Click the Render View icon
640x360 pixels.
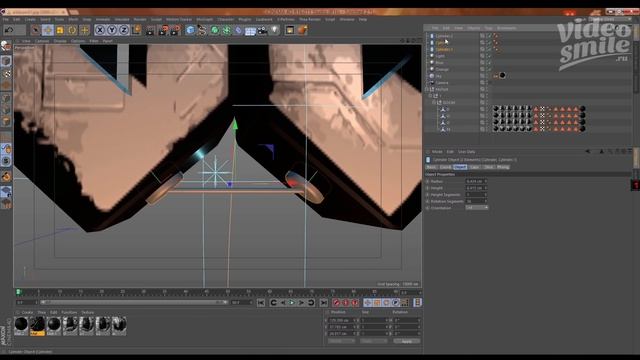[150, 30]
